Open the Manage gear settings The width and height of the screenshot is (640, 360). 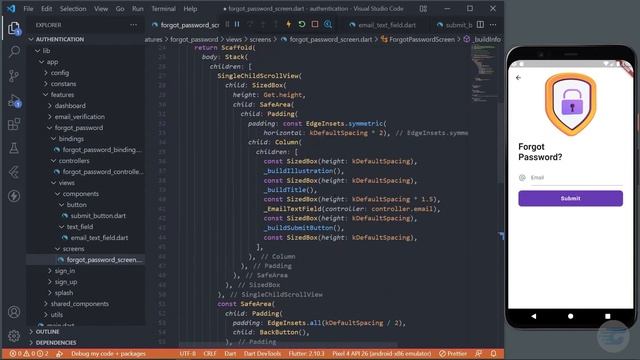point(14,336)
